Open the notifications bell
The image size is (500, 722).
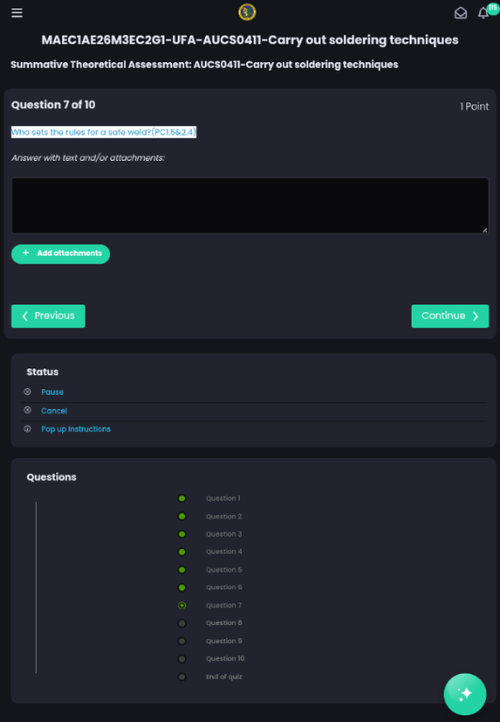coord(483,13)
